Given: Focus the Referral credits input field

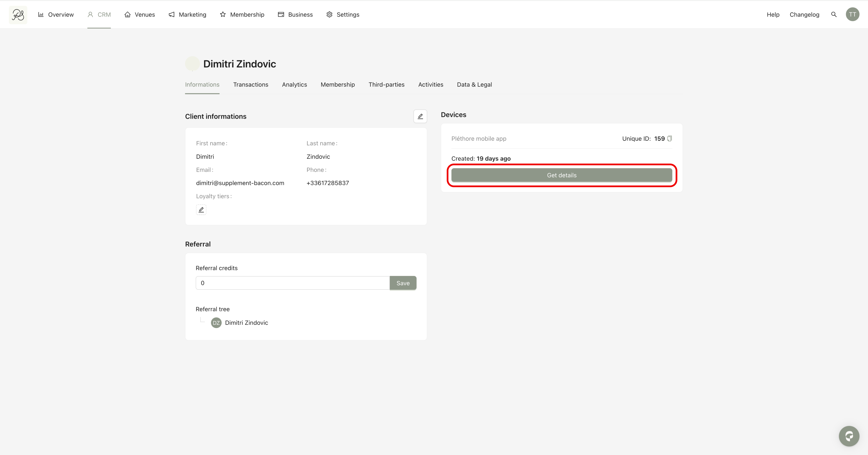Looking at the screenshot, I should [x=292, y=283].
